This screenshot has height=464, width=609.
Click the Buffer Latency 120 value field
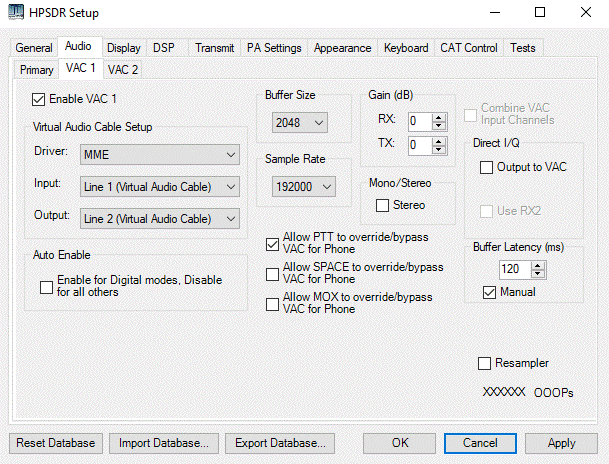click(515, 269)
